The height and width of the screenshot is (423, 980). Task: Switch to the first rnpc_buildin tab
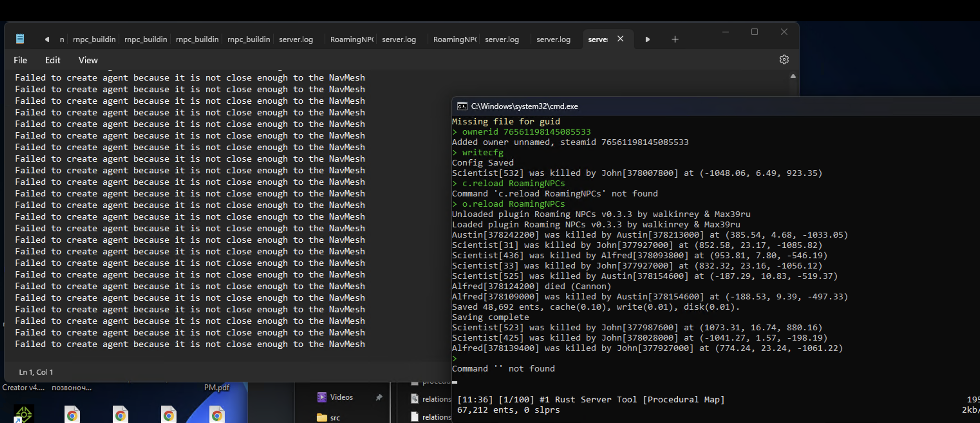pyautogui.click(x=94, y=39)
